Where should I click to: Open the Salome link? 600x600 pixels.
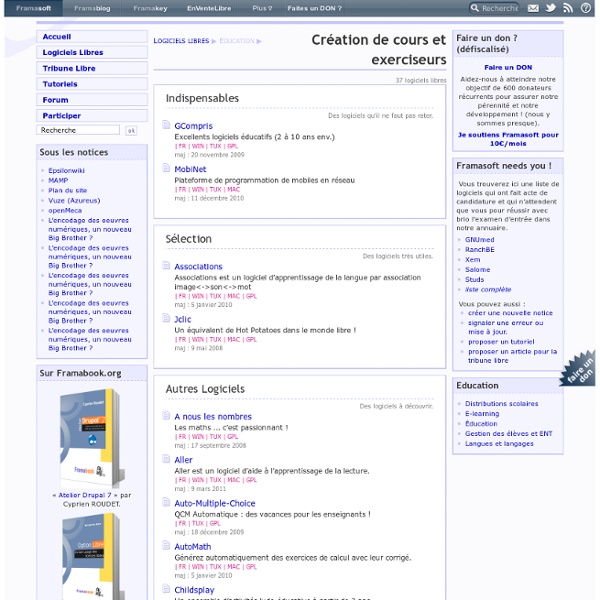478,269
